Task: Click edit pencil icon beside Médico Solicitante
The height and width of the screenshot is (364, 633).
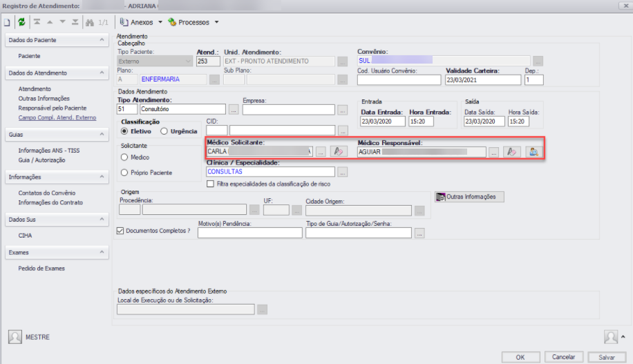Action: (x=339, y=152)
